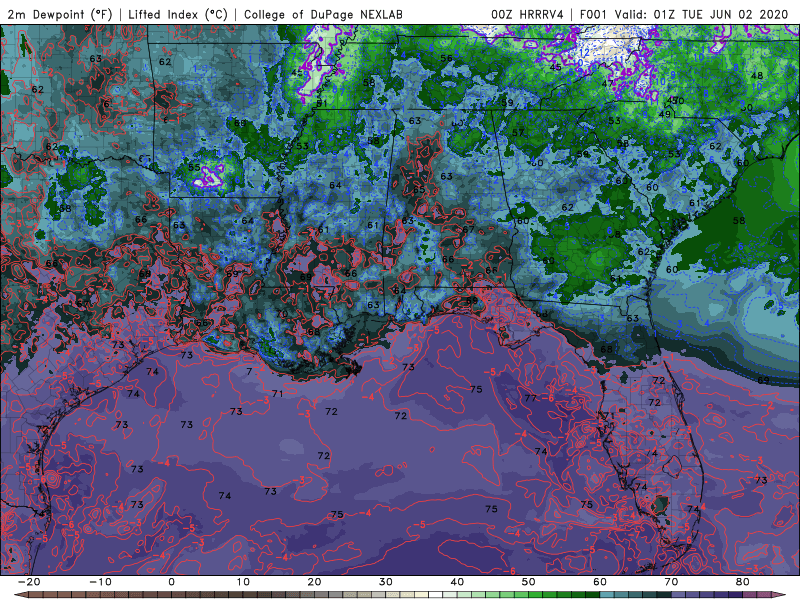This screenshot has width=800, height=600.
Task: Click the '57' dewpoint value on the map
Action: pos(518,133)
